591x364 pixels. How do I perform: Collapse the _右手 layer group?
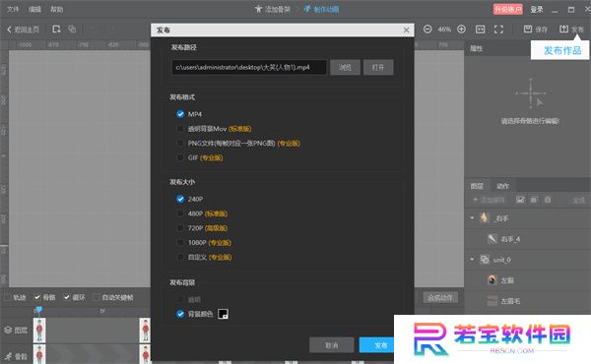472,217
